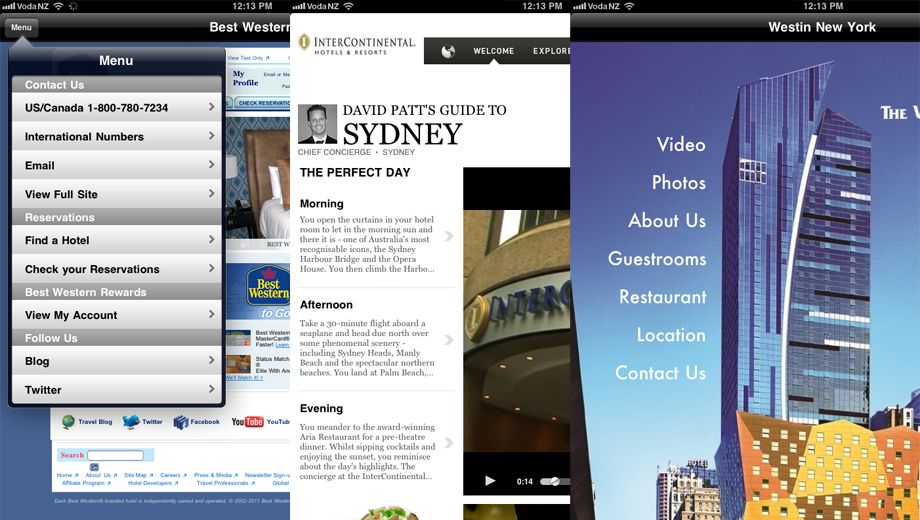Open Photos on Westin New York
This screenshot has width=920, height=520.
click(678, 182)
